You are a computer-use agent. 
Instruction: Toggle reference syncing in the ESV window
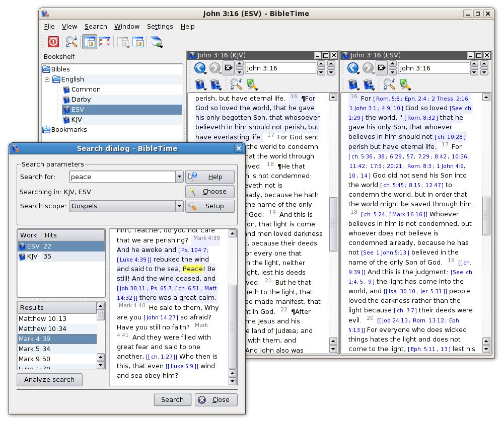point(381,67)
